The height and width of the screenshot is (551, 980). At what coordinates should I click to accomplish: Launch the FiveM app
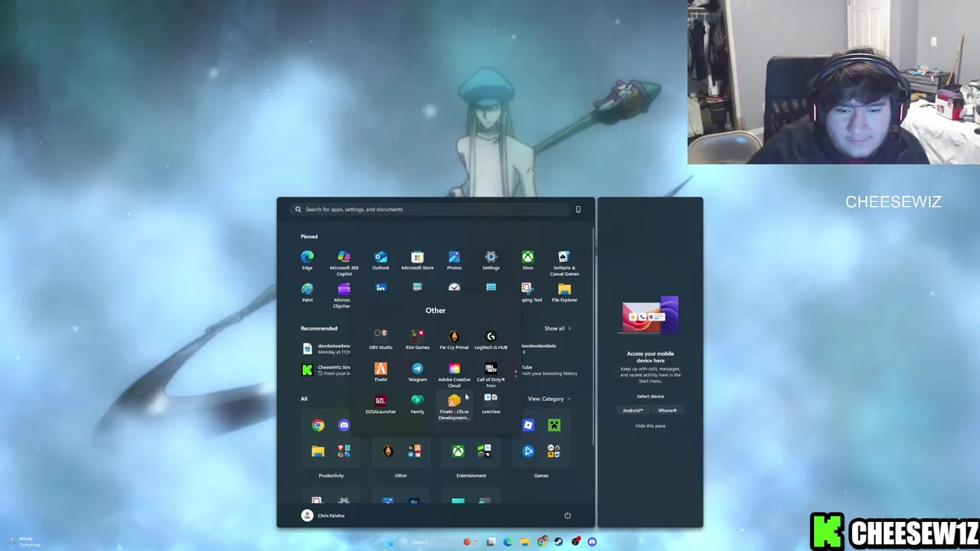pos(381,372)
